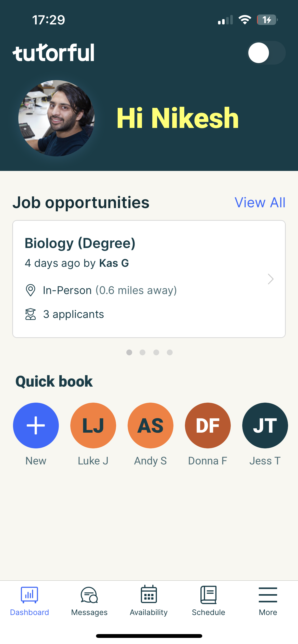Image resolution: width=298 pixels, height=644 pixels.
Task: Select the fourth carousel page dot
Action: coord(170,352)
